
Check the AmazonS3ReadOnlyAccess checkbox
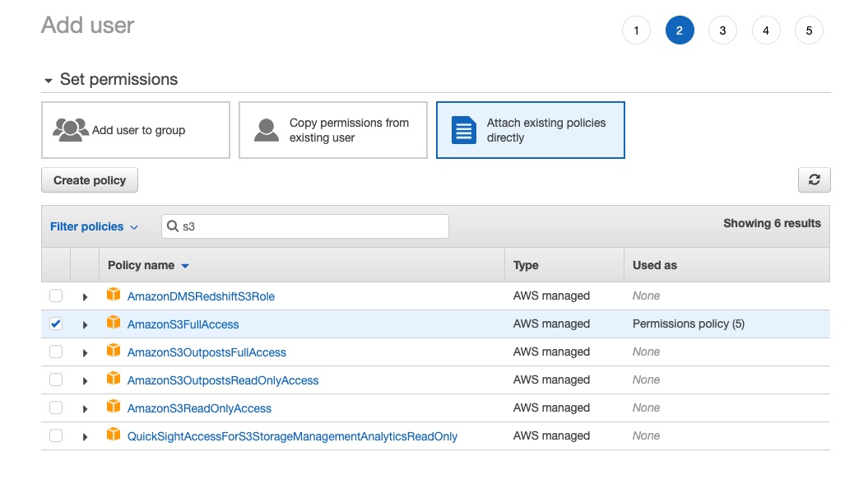point(56,407)
